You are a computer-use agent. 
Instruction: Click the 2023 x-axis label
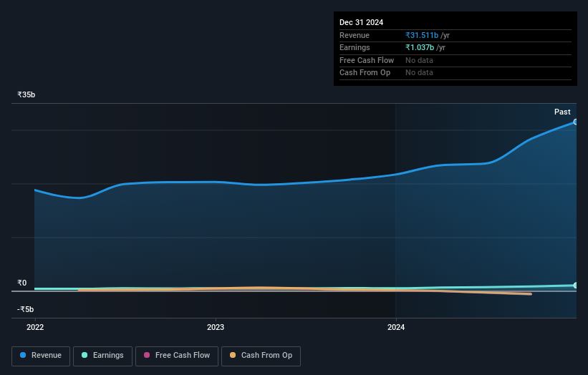coord(216,328)
